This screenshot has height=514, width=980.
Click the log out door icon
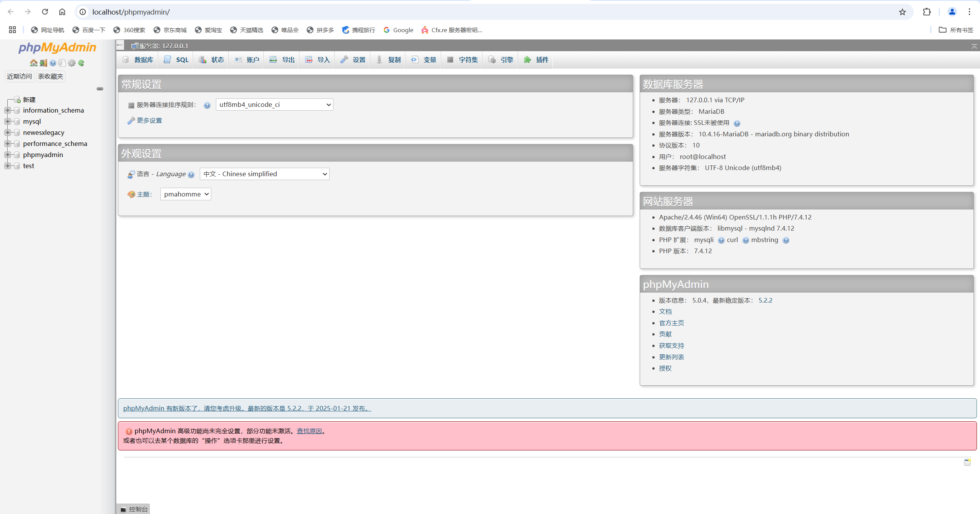point(43,63)
